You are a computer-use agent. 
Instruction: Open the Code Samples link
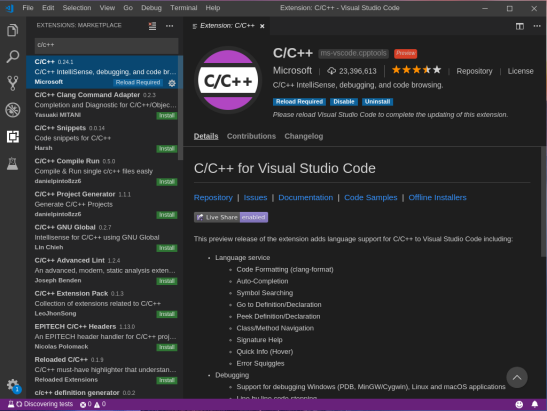click(370, 197)
